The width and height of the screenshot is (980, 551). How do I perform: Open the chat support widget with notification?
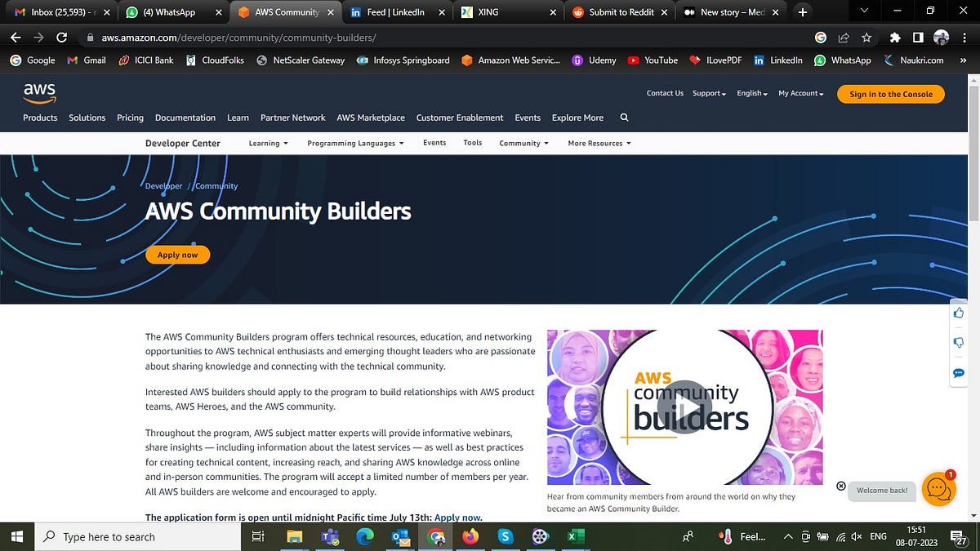pos(938,490)
